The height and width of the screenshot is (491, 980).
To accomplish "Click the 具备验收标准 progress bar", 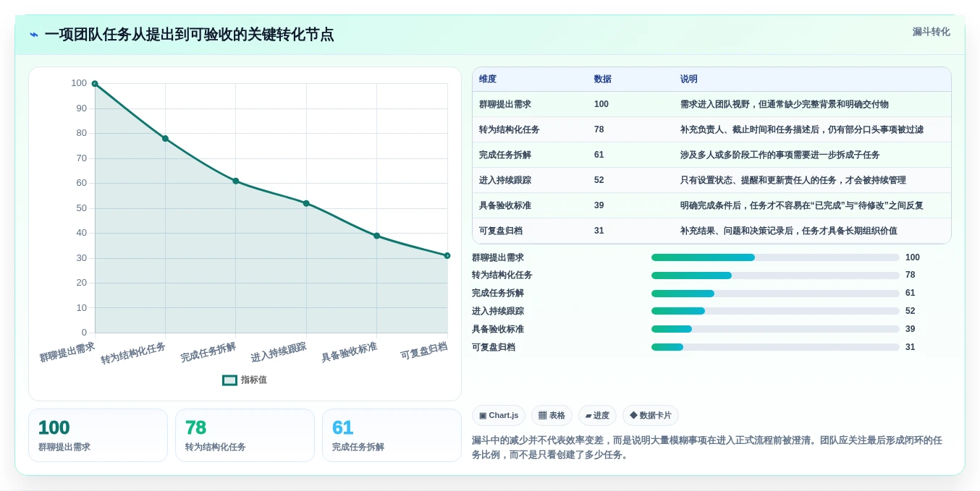I will [775, 329].
